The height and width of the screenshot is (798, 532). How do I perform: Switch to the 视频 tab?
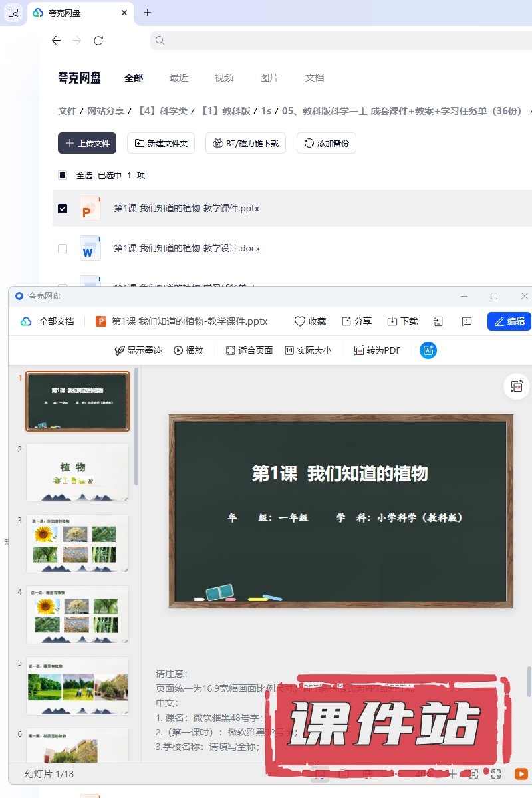[224, 78]
